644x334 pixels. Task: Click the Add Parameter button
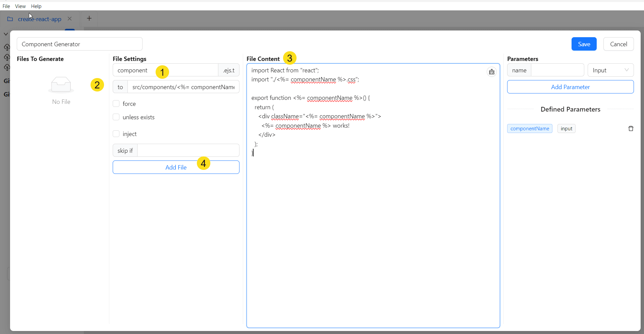[570, 87]
